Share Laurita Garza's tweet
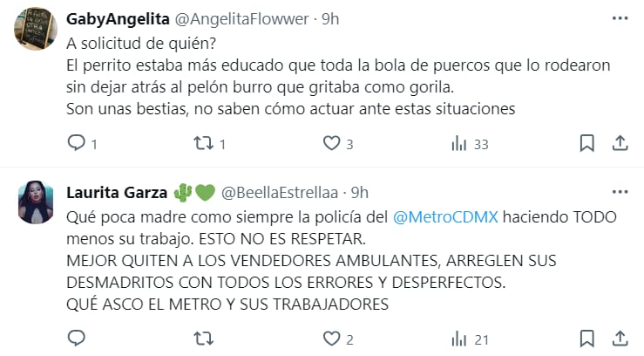 tap(620, 339)
